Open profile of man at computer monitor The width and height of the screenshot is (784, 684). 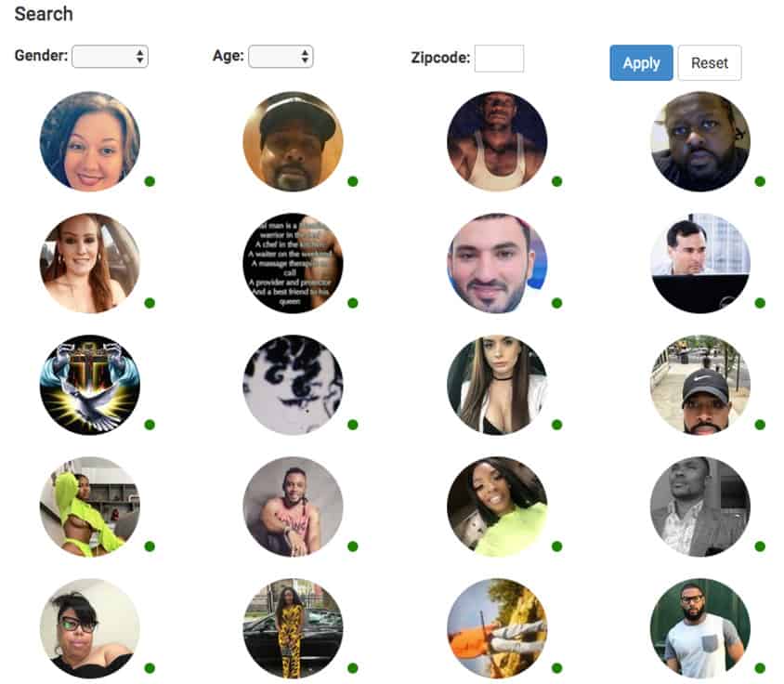pos(700,263)
